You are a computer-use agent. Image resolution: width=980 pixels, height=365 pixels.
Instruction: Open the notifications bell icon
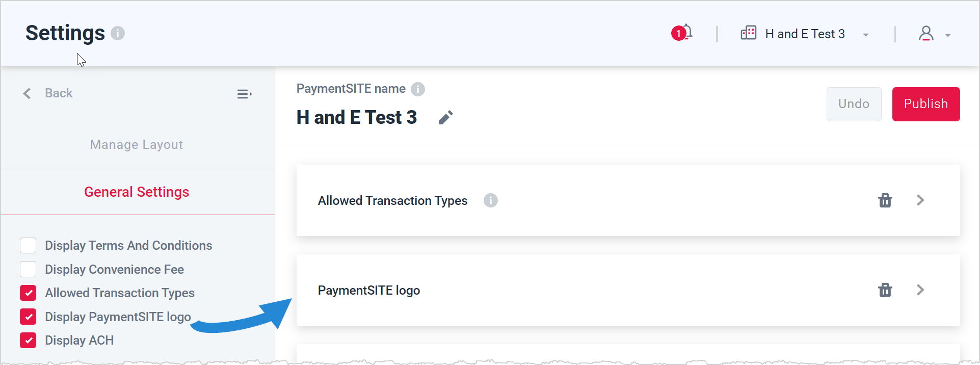coord(682,33)
